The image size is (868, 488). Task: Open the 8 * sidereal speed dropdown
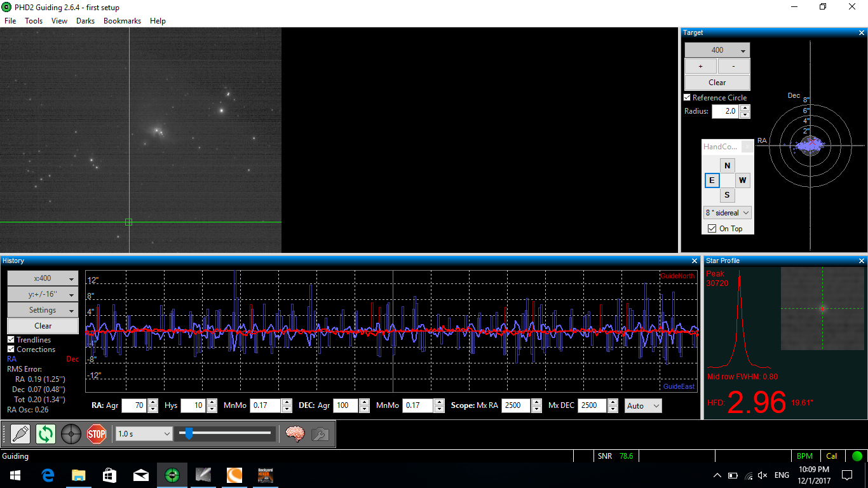pyautogui.click(x=728, y=213)
